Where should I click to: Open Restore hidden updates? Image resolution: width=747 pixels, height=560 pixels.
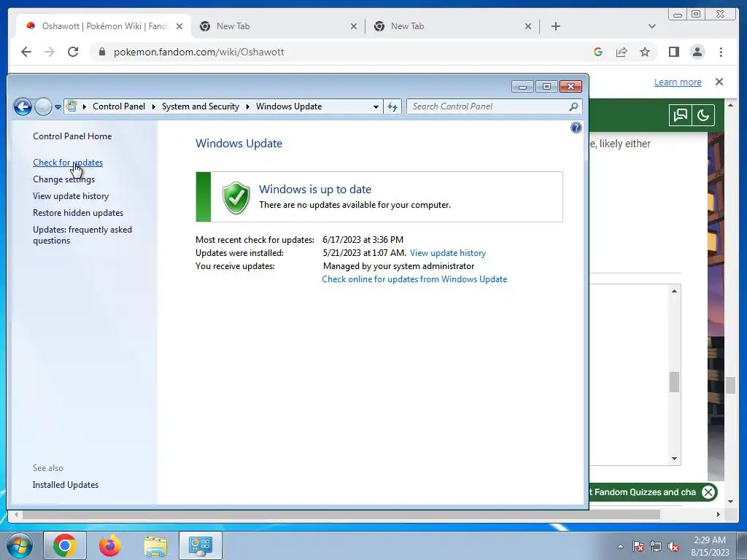click(78, 213)
